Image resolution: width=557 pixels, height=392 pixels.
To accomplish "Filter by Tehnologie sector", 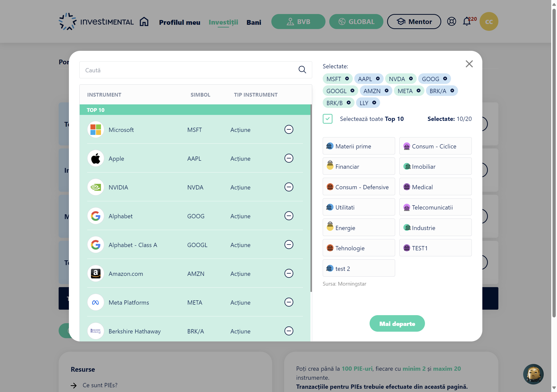I will coord(359,248).
